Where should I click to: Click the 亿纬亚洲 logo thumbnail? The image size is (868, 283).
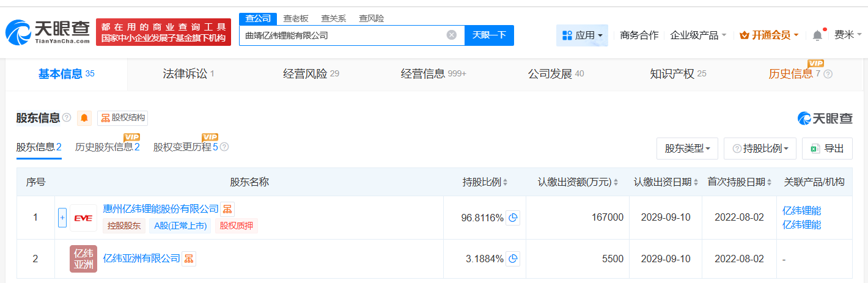pyautogui.click(x=83, y=259)
